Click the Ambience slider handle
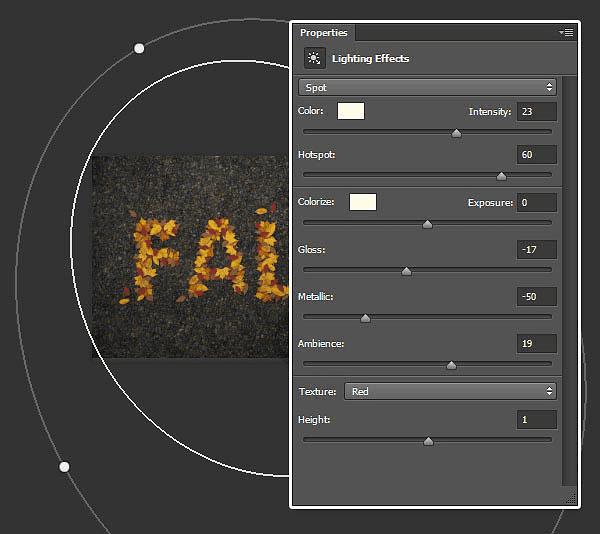 (x=452, y=365)
